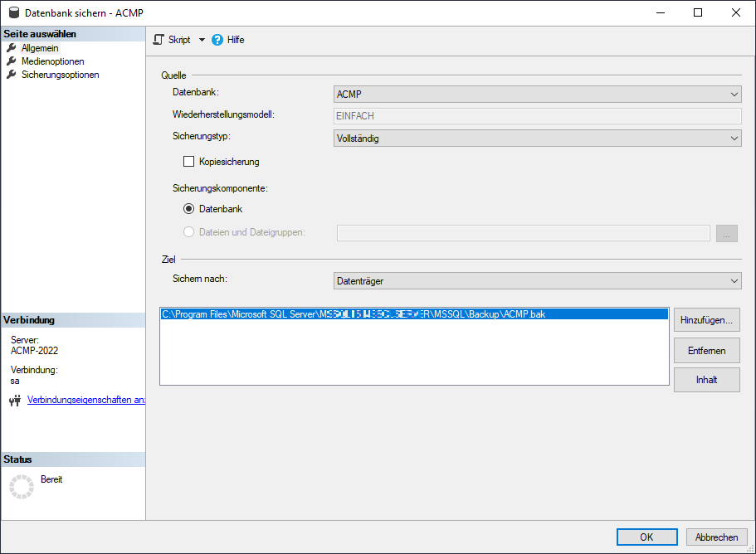Click the connection properties icon in Verbindung panel
This screenshot has height=554, width=756.
pyautogui.click(x=14, y=400)
